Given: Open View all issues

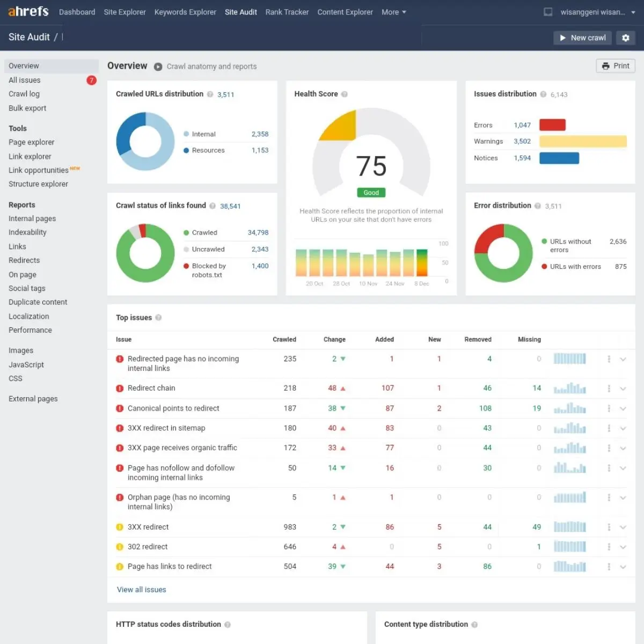Looking at the screenshot, I should click(x=142, y=589).
